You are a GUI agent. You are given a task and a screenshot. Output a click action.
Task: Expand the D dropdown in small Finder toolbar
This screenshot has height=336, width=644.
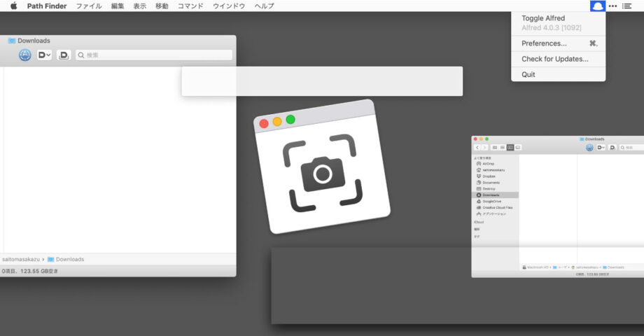tap(600, 148)
